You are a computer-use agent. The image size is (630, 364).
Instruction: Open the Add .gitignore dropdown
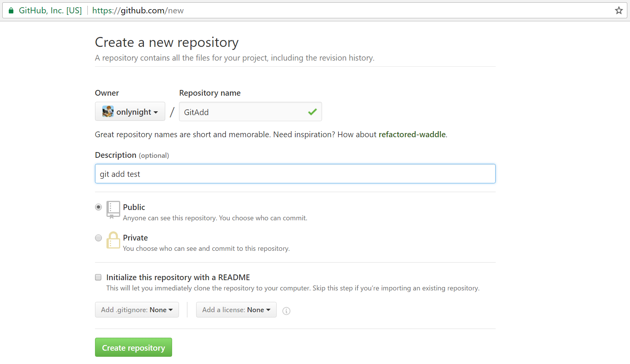point(137,310)
